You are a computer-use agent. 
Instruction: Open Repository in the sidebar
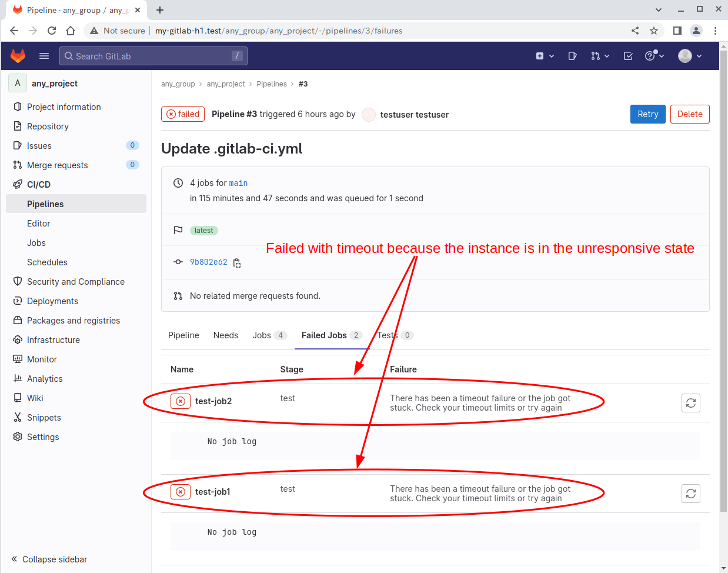pyautogui.click(x=48, y=126)
